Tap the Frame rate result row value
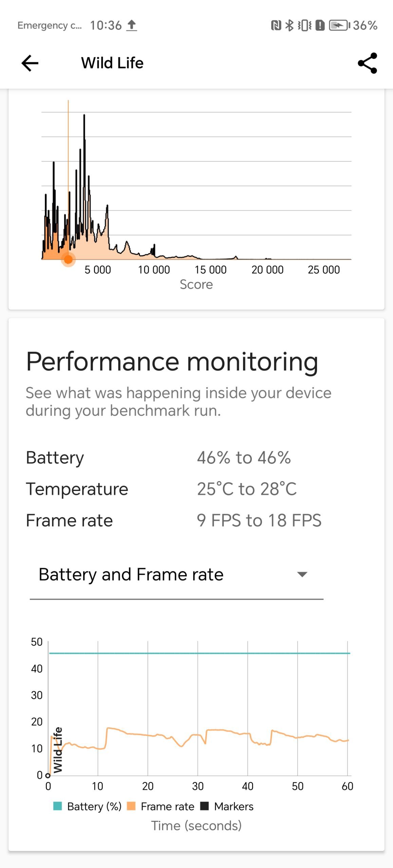 (259, 520)
